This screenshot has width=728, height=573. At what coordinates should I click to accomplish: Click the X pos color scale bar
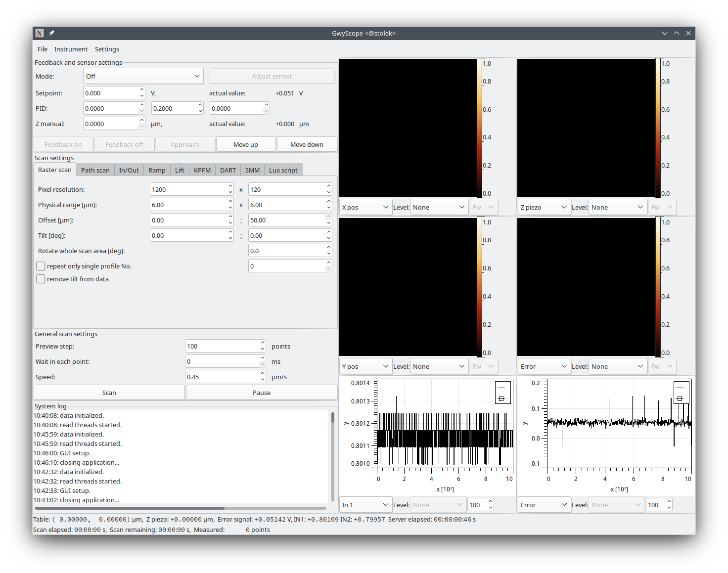(x=479, y=128)
